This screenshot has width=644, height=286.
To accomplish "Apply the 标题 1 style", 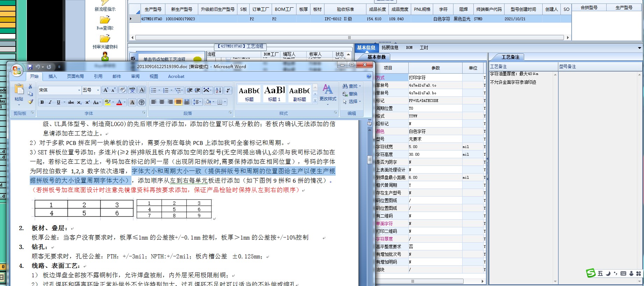I will tap(274, 94).
